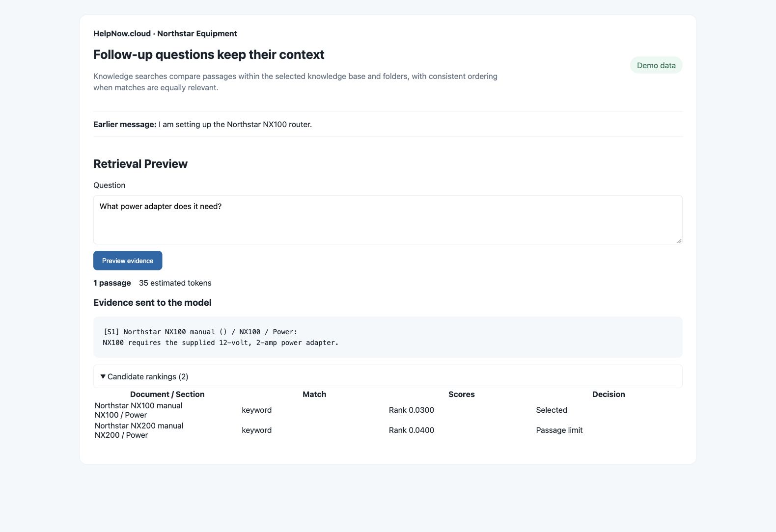Click the Evidence sent to the model heading
The image size is (776, 532).
pos(152,302)
